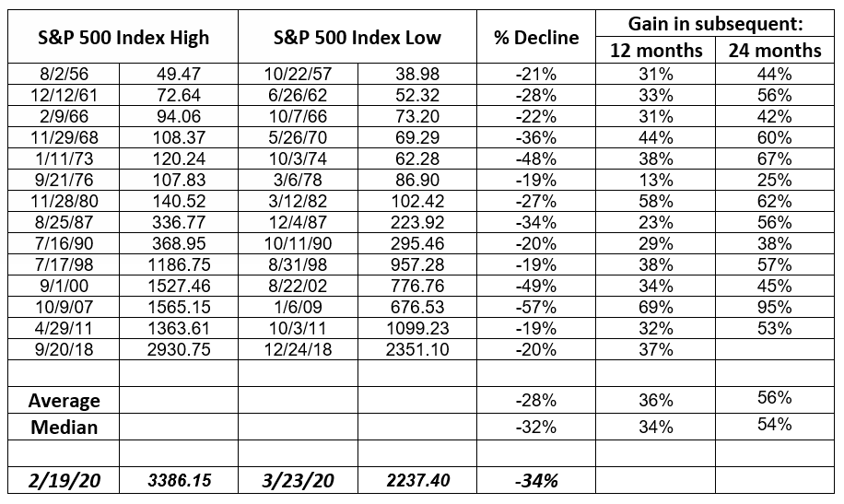Click the 95% 24-month gain cell

[x=774, y=308]
